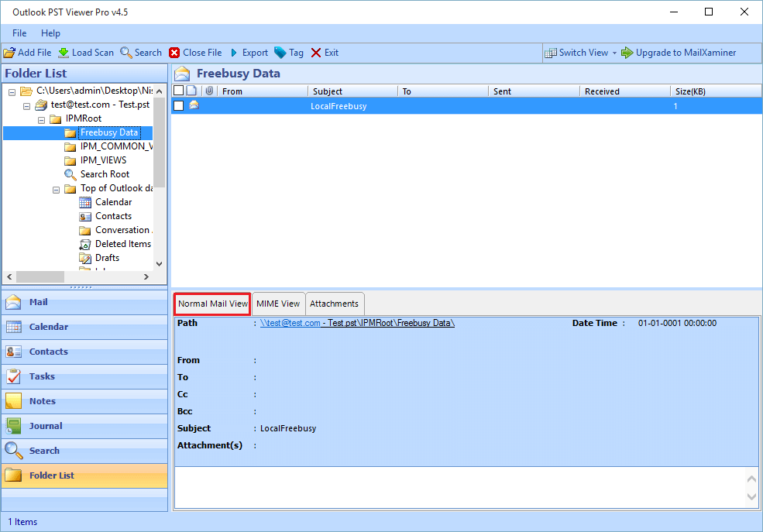
Task: Select the Freebusy Data folder
Action: click(109, 132)
